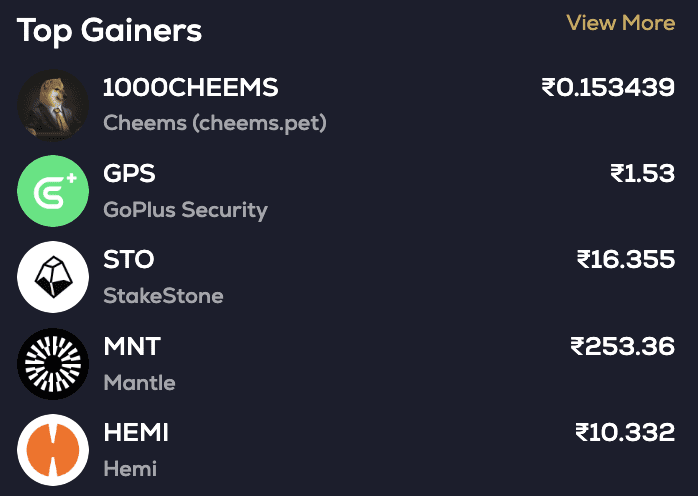Image resolution: width=698 pixels, height=496 pixels.
Task: Click the ₹1.53 price for GPS
Action: (642, 174)
